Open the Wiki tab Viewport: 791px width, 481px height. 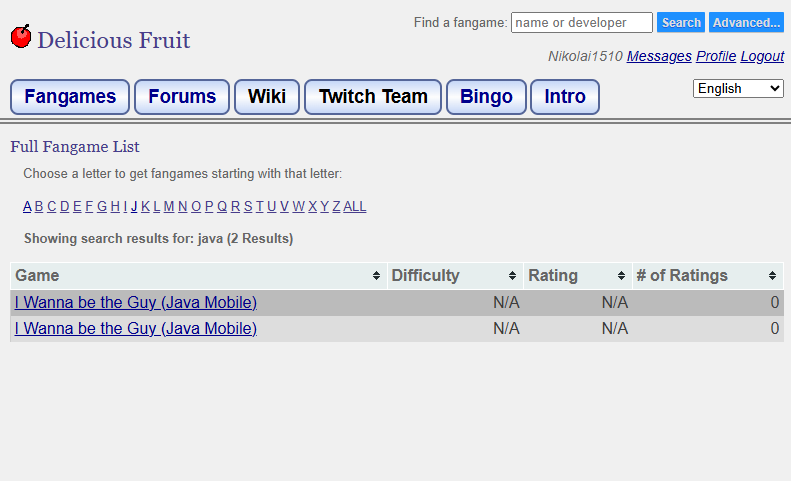point(267,97)
